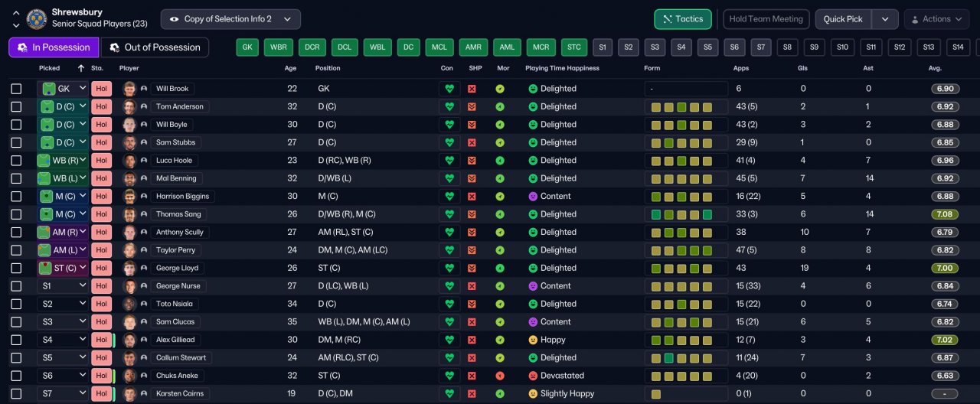Click George Lloyd's 7.00 average rating badge
The width and height of the screenshot is (980, 404).
point(945,268)
